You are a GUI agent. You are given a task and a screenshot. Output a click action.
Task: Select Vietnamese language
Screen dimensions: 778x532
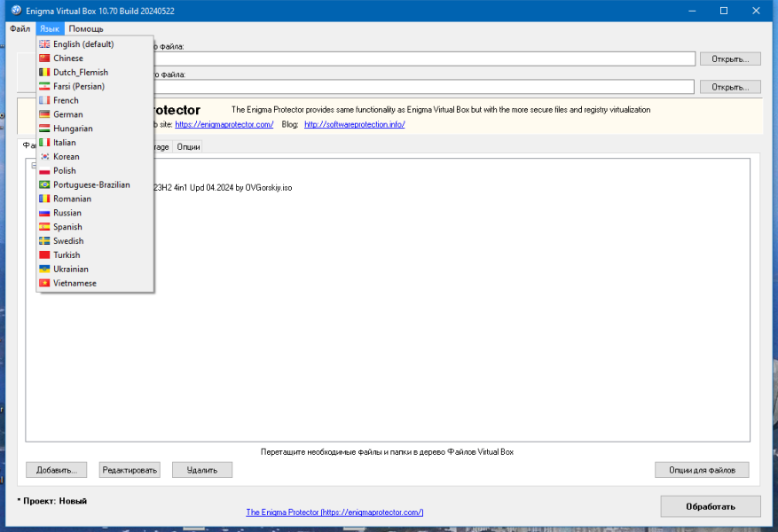pos(95,283)
